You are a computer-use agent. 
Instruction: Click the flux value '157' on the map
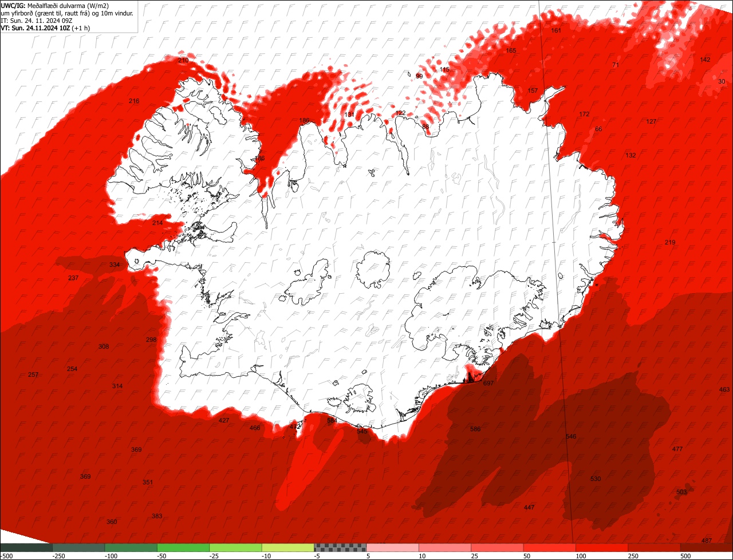coord(533,90)
